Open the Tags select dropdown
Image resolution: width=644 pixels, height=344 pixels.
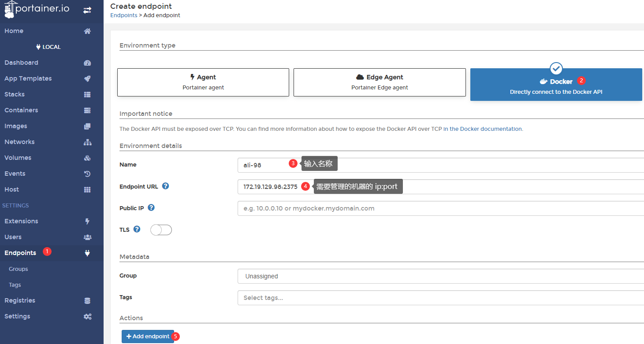point(440,298)
